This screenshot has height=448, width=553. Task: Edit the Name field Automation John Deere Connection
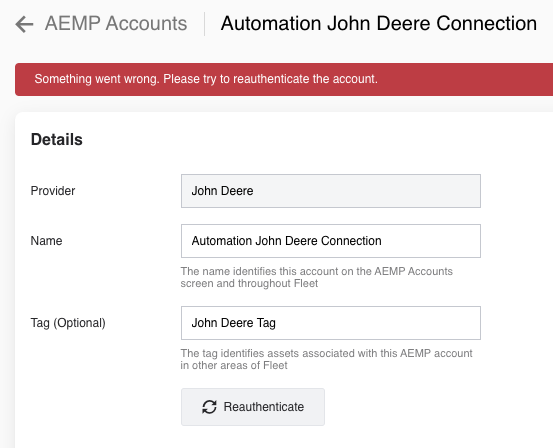[330, 241]
